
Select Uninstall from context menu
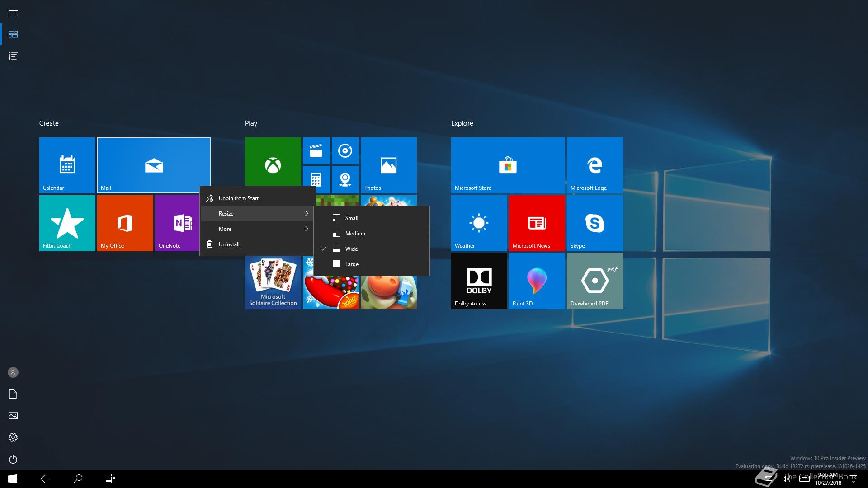[x=258, y=244]
